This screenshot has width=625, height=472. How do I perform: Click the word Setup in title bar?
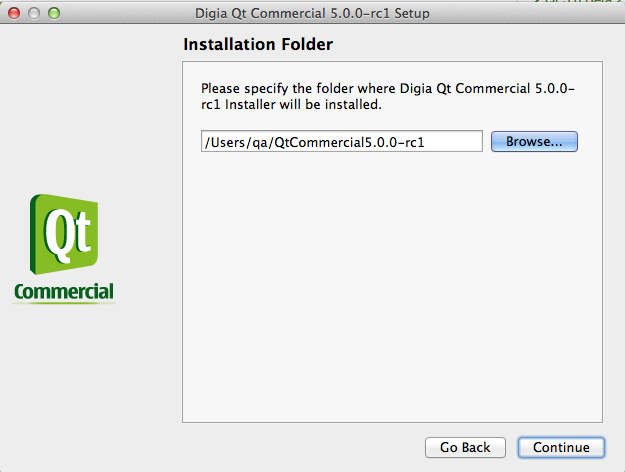click(x=412, y=14)
